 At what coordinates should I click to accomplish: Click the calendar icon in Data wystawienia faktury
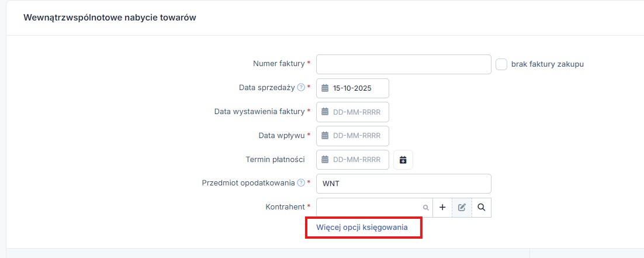click(326, 112)
